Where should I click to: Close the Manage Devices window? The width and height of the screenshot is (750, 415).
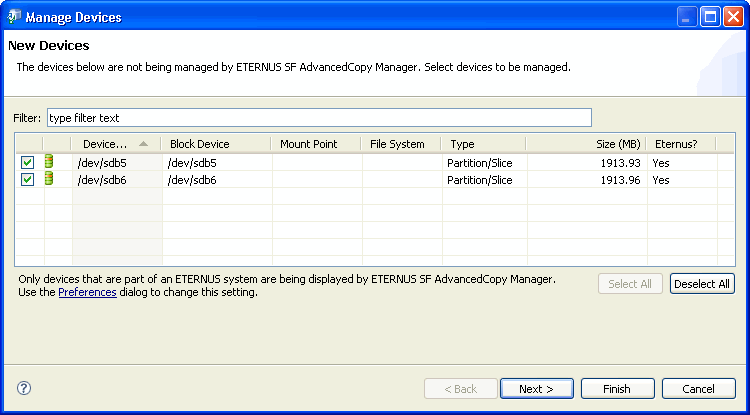(x=733, y=18)
